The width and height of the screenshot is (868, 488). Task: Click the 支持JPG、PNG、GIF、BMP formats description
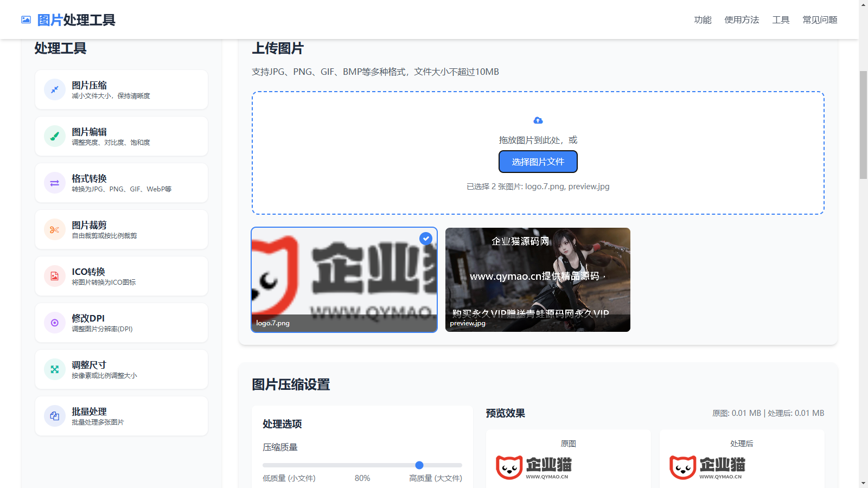[375, 72]
